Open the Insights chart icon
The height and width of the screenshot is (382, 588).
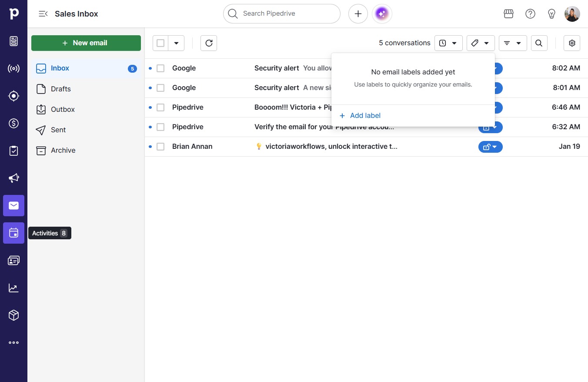[13, 288]
